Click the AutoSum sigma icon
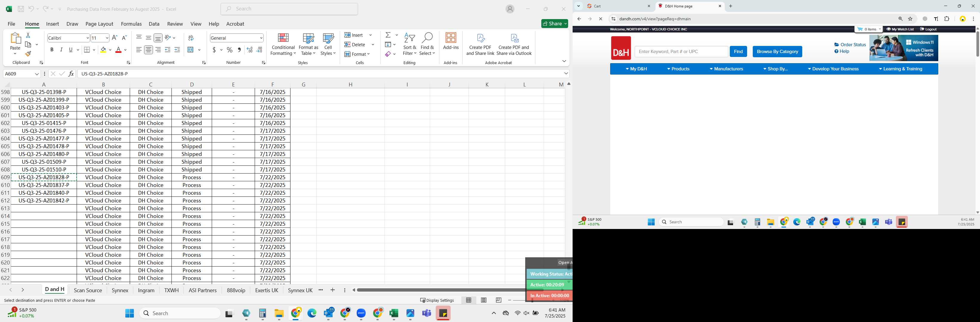Image resolution: width=980 pixels, height=322 pixels. [x=388, y=35]
